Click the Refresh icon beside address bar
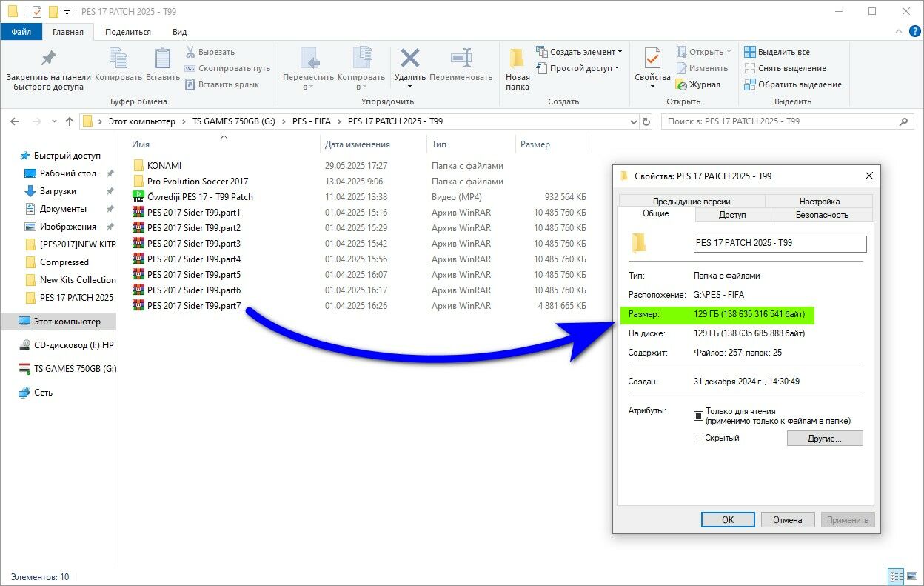The image size is (924, 586). pyautogui.click(x=646, y=121)
